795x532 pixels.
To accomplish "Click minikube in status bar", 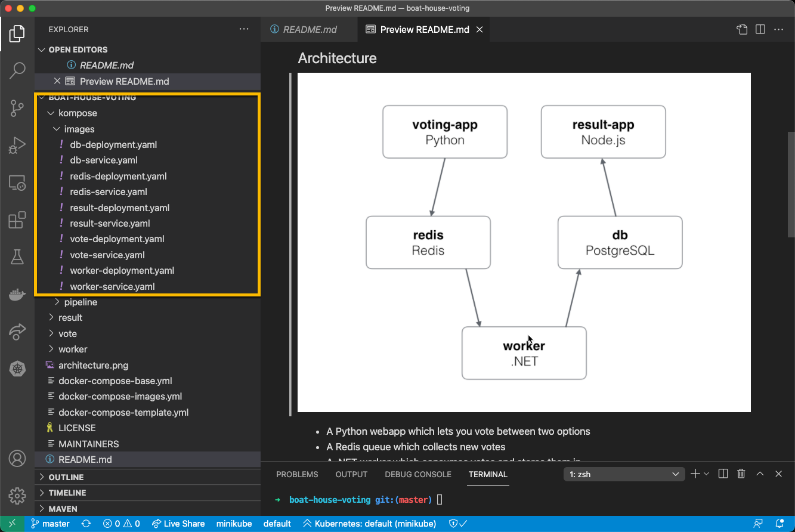I will [234, 524].
